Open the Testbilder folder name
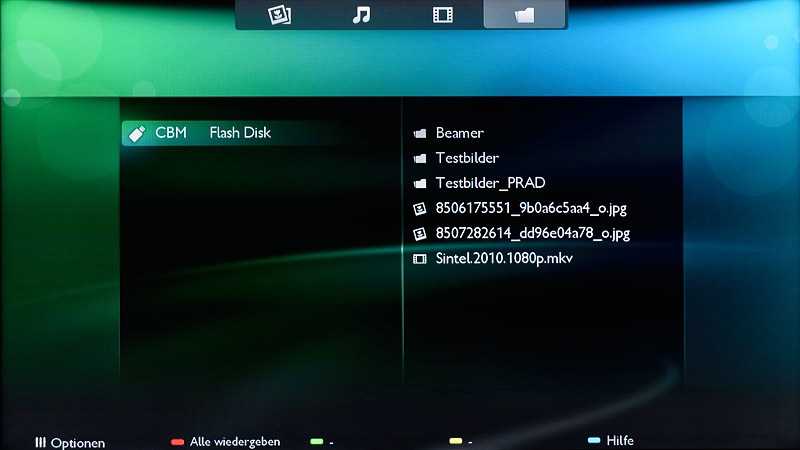This screenshot has height=450, width=800. tap(467, 158)
